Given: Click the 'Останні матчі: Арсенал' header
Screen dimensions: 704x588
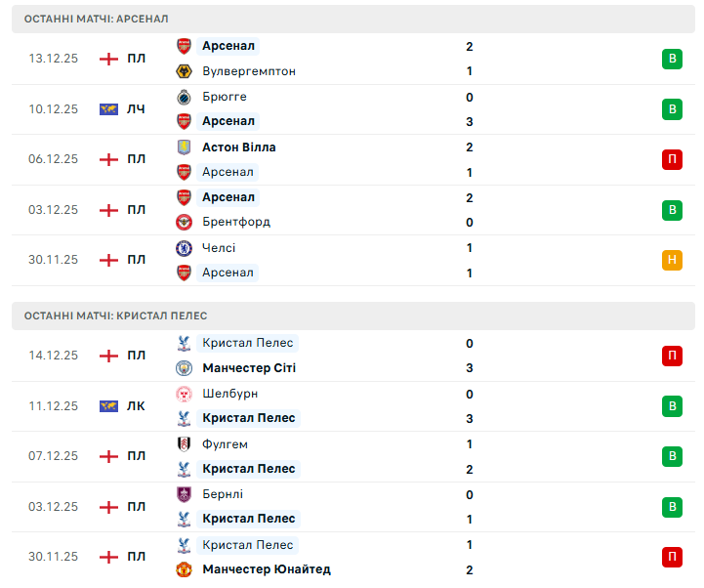Looking at the screenshot, I should point(96,19).
